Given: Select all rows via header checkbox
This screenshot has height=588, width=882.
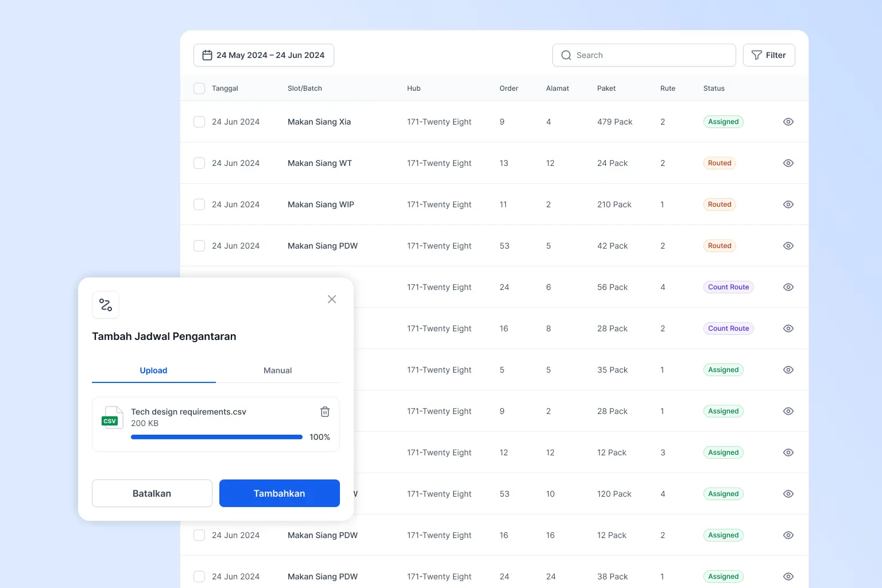Looking at the screenshot, I should 199,88.
